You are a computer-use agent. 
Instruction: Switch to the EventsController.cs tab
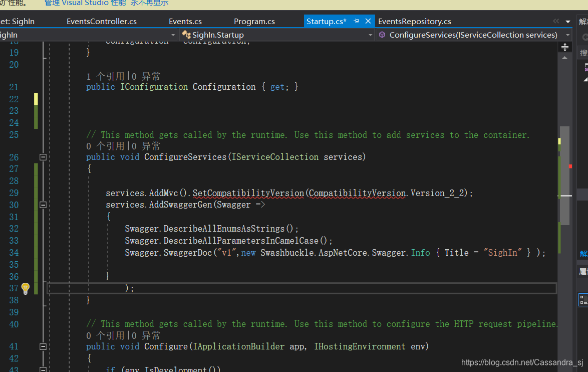pyautogui.click(x=102, y=22)
